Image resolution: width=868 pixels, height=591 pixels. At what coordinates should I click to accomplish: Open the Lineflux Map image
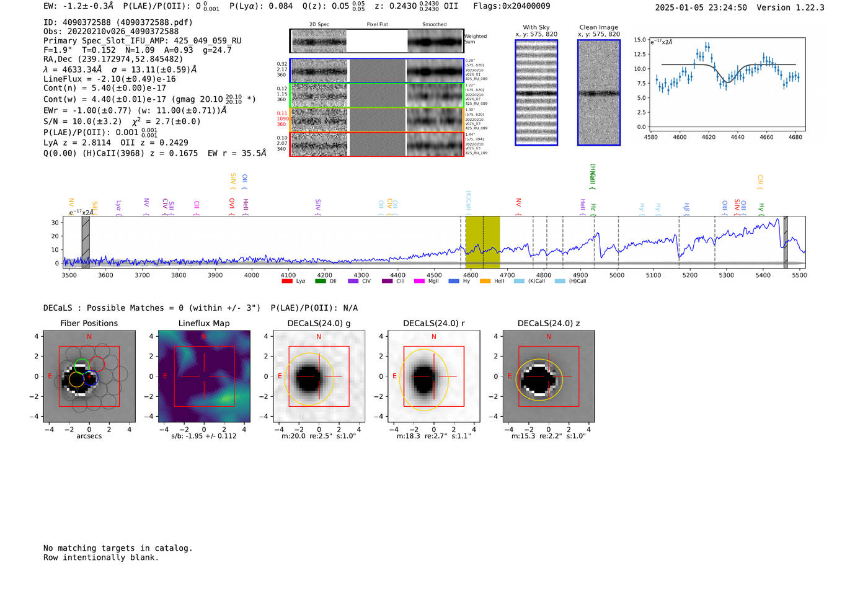pos(204,376)
